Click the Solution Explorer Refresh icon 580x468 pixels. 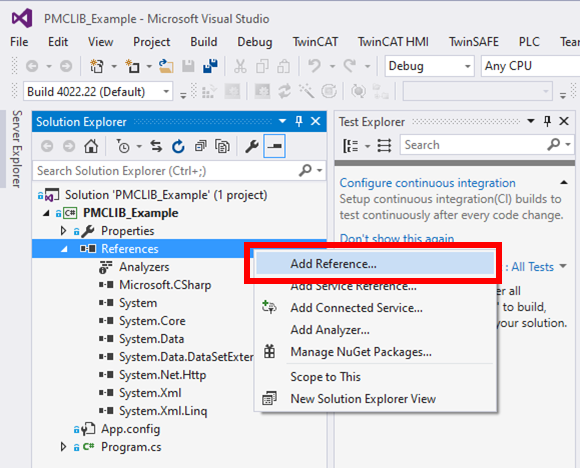(178, 147)
